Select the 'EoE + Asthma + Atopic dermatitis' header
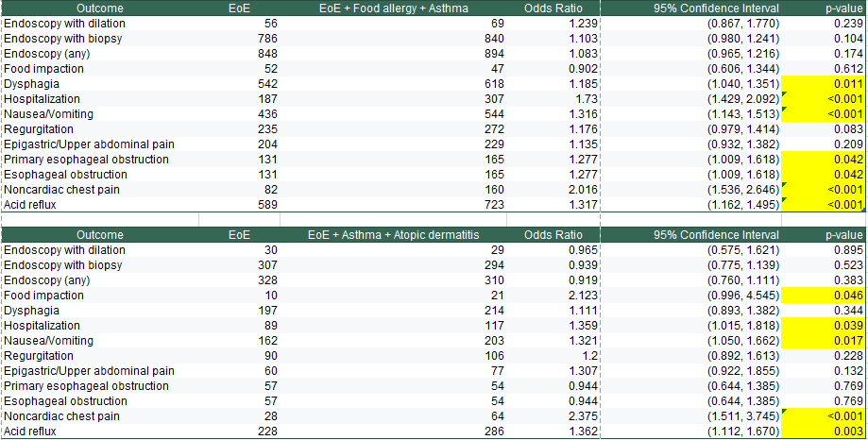This screenshot has height=440, width=868. pos(393,235)
